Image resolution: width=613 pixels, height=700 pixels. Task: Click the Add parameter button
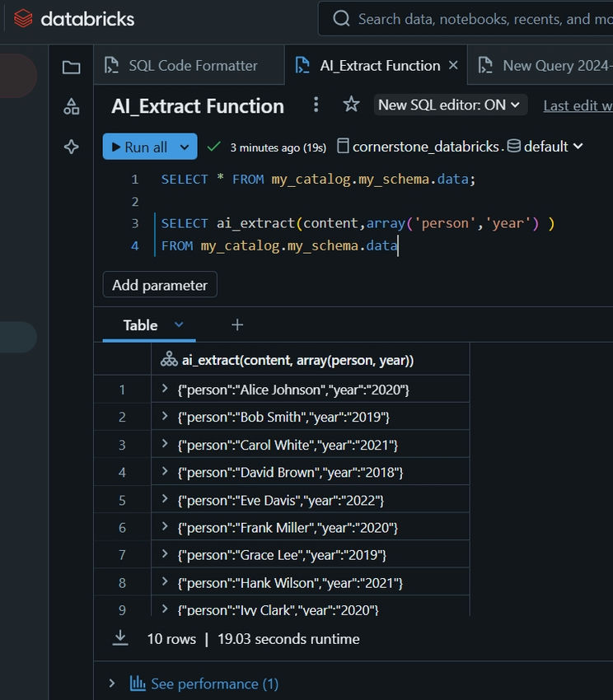click(x=160, y=285)
